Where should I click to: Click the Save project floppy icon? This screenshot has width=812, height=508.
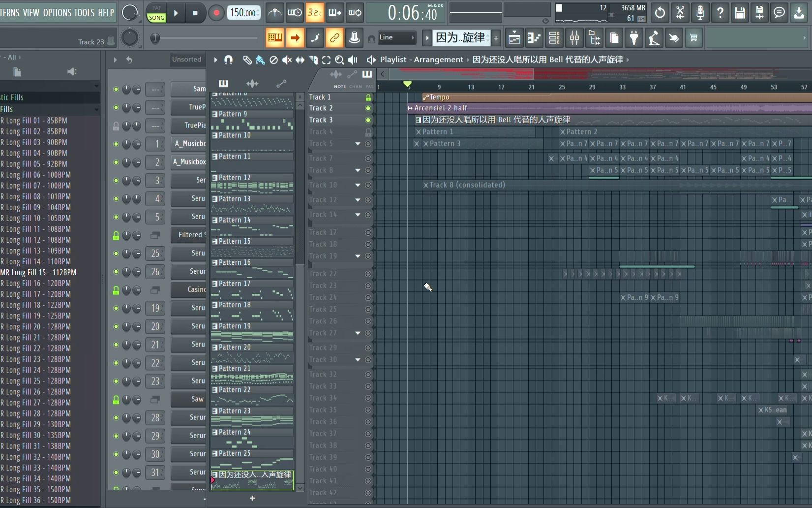(740, 13)
